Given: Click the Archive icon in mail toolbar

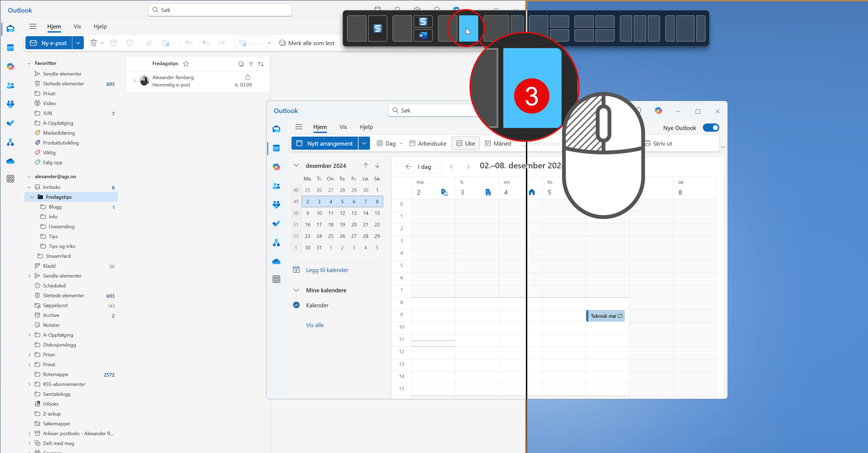Looking at the screenshot, I should pyautogui.click(x=114, y=43).
